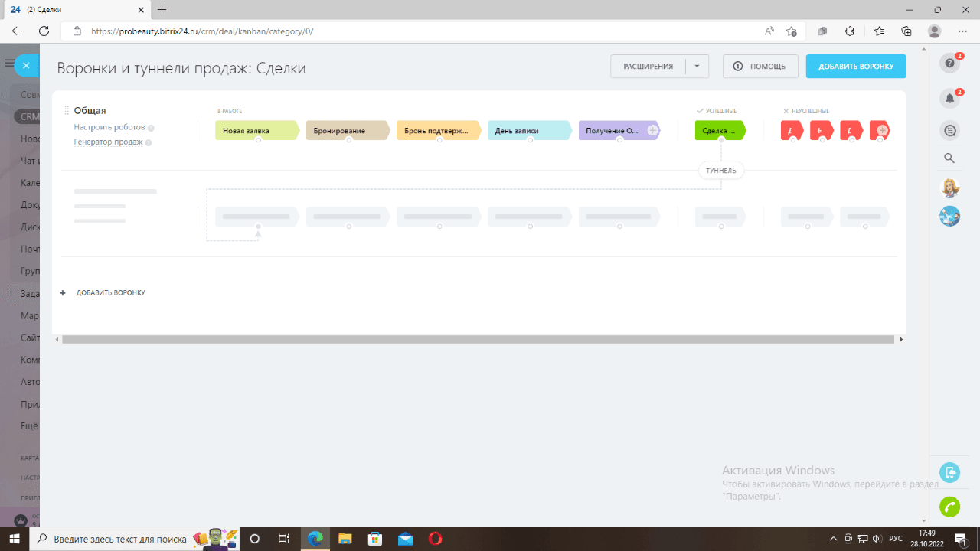The image size is (980, 551).
Task: Reload the page with the refresh icon
Action: click(x=44, y=31)
